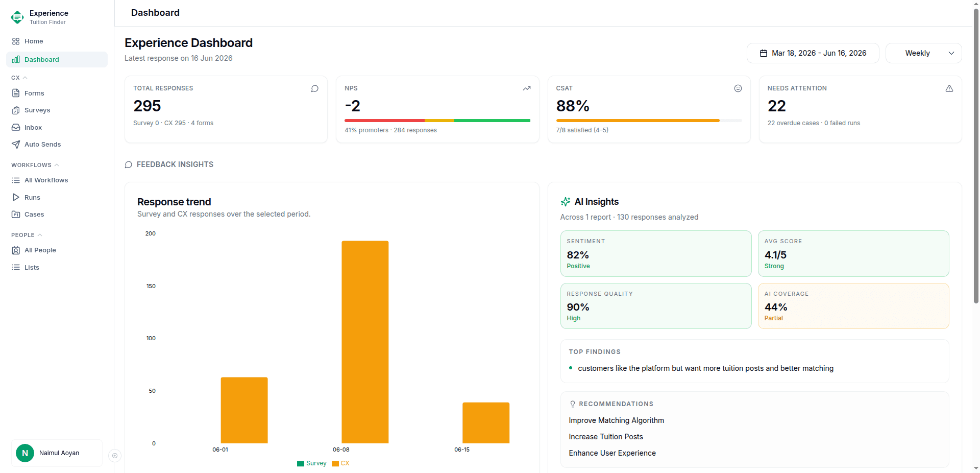Click '22 overdue cases · 0 failed runs' text

tap(814, 123)
